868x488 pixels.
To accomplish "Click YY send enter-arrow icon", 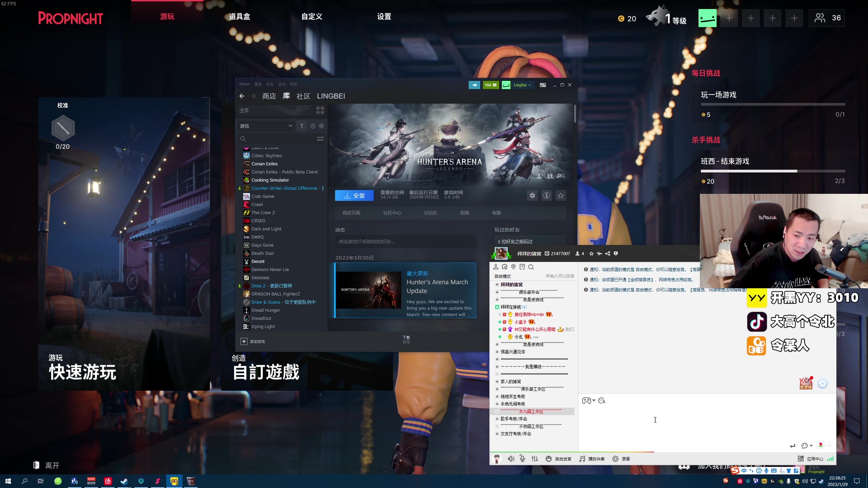I will (793, 446).
